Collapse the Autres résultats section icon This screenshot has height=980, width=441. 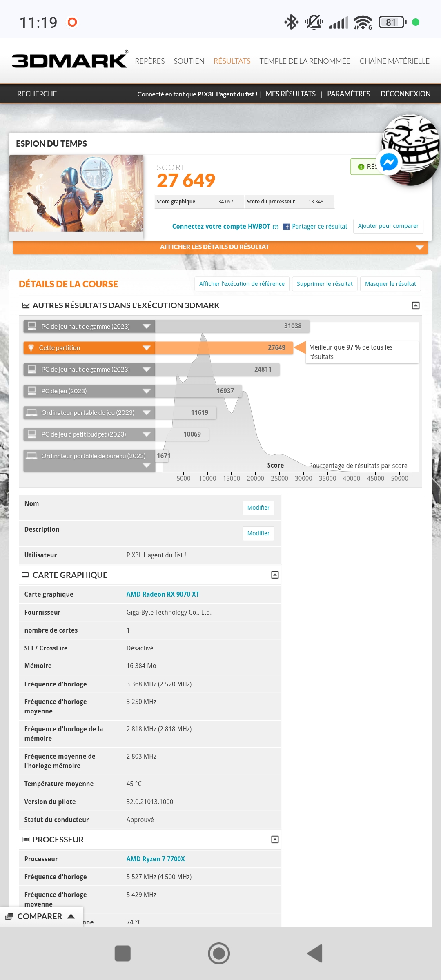(x=416, y=305)
